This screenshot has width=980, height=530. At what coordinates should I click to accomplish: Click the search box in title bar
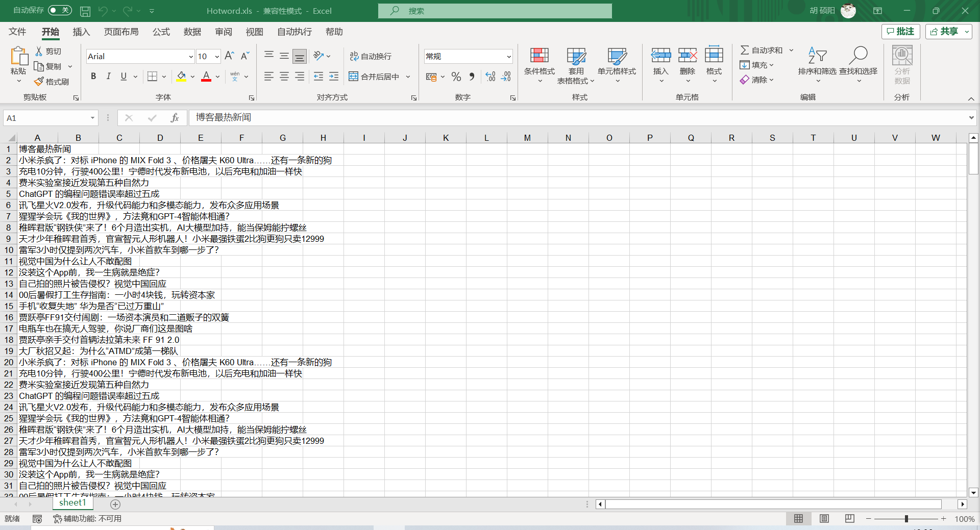pos(495,11)
